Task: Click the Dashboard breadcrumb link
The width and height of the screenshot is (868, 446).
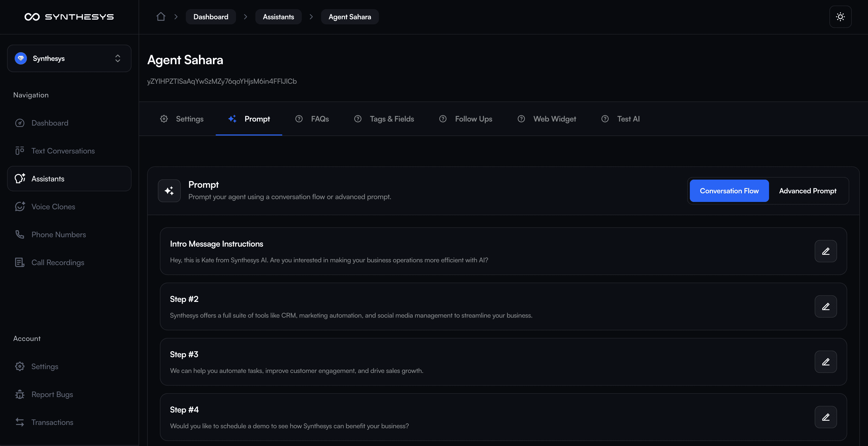Action: coord(211,17)
